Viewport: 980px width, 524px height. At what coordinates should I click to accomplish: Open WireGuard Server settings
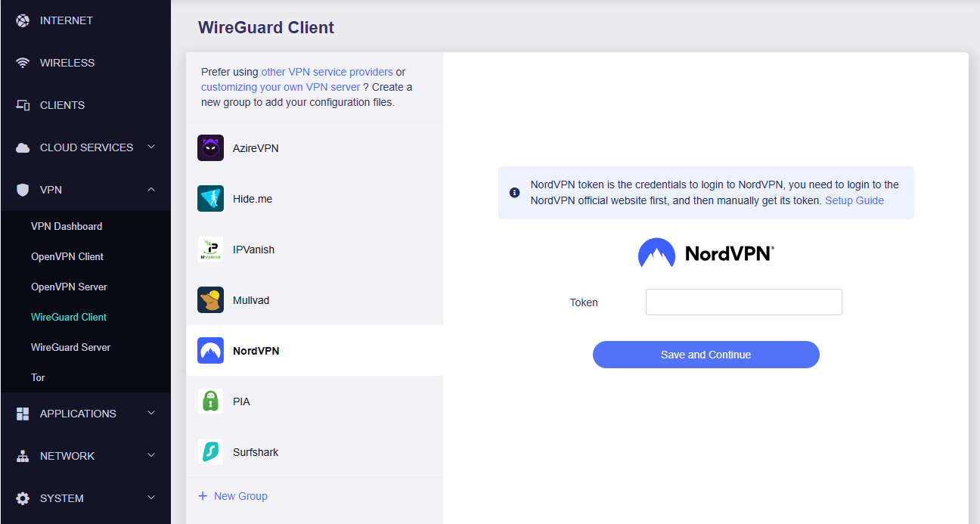pos(70,347)
